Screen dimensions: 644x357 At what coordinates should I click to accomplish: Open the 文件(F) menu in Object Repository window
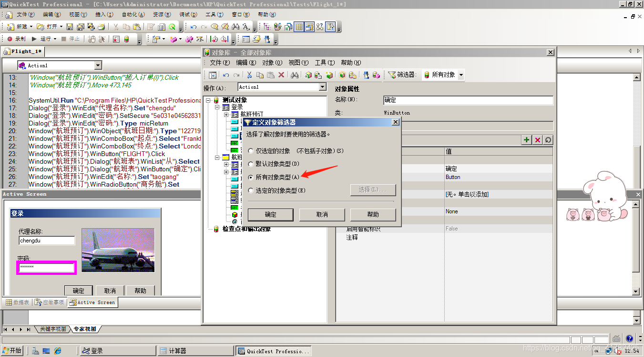click(x=220, y=63)
